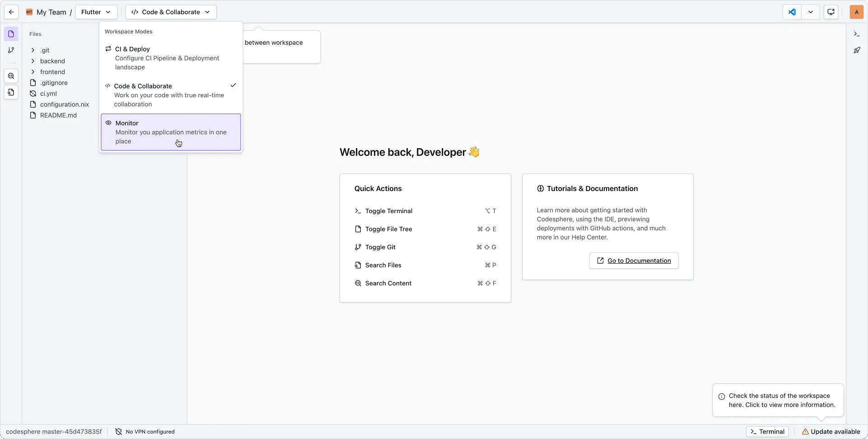The height and width of the screenshot is (439, 868).
Task: Select the ci.yml file in the tree
Action: [49, 93]
